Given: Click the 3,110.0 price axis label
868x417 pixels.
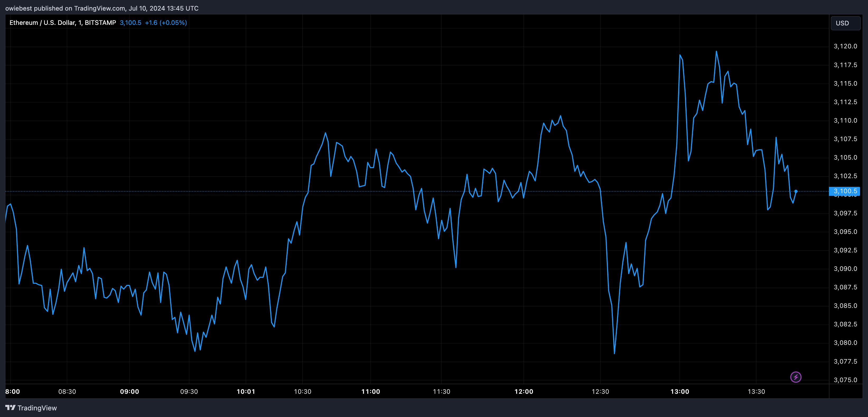Looking at the screenshot, I should coord(845,120).
